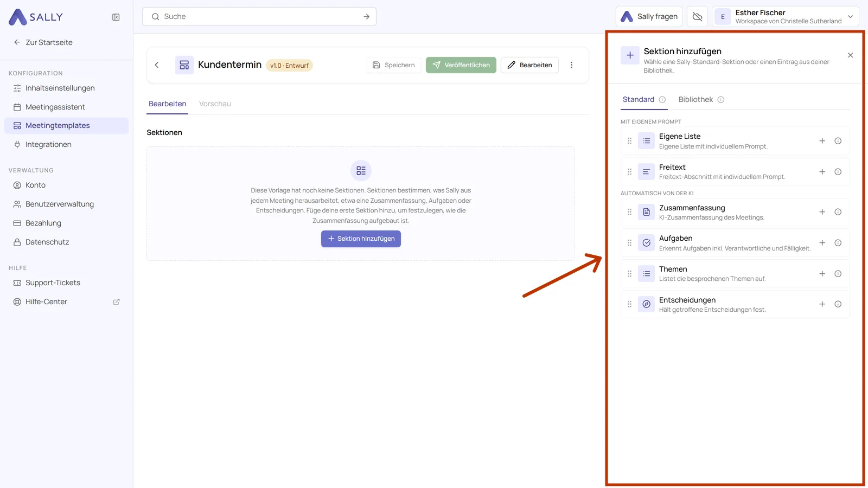Add the Entscheidungen section with plus
The height and width of the screenshot is (488, 868).
822,304
